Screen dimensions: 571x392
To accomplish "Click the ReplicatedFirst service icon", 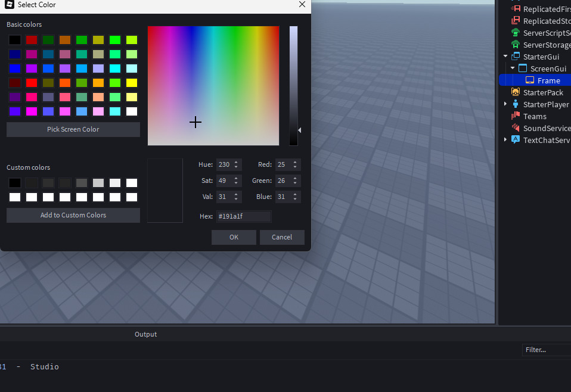I will click(x=516, y=9).
